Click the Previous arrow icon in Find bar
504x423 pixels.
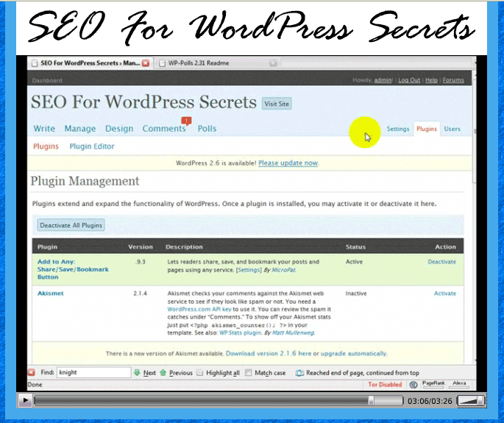click(x=163, y=372)
